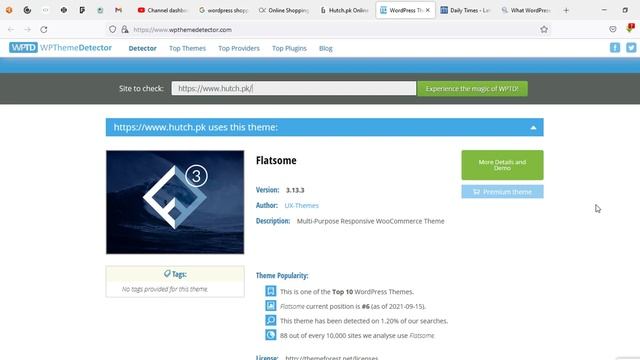Click the browser address bar URL
The image size is (640, 360).
182,29
